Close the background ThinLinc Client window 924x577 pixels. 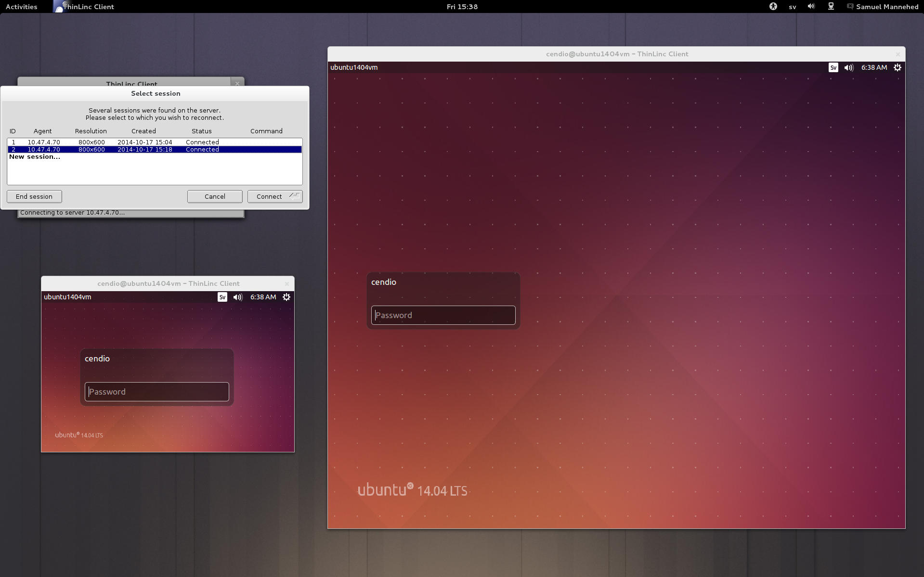[x=237, y=83]
